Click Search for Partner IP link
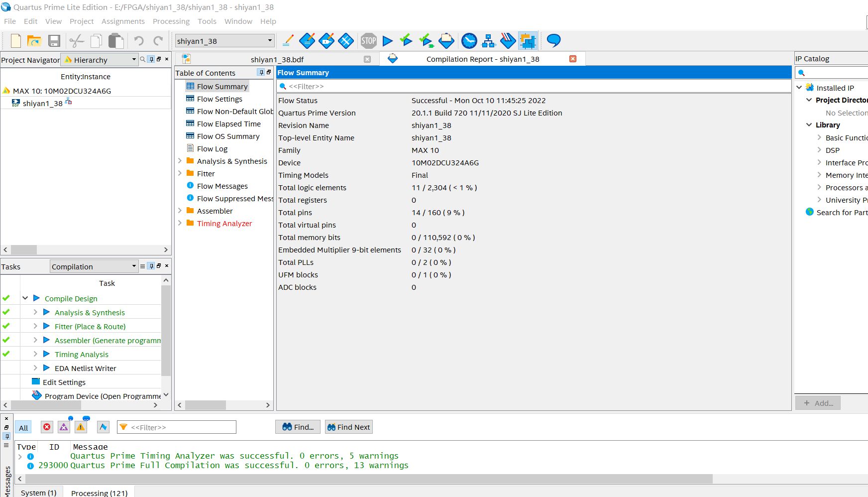 842,212
